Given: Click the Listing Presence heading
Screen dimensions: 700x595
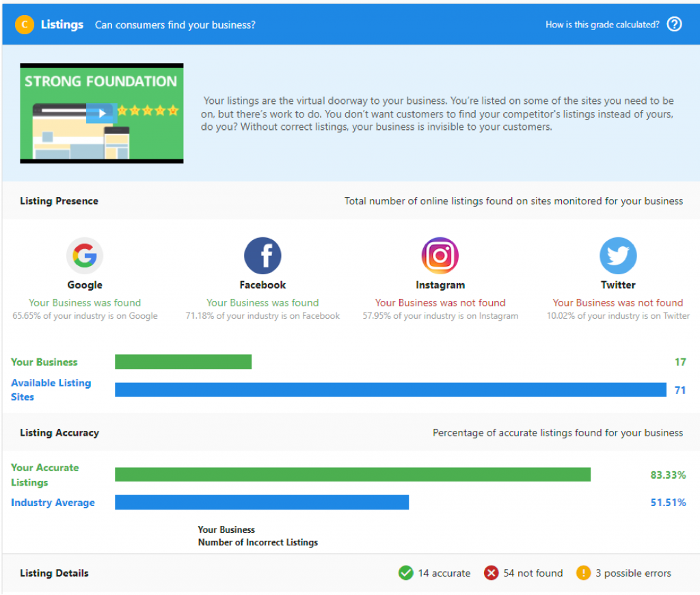Looking at the screenshot, I should tap(59, 201).
